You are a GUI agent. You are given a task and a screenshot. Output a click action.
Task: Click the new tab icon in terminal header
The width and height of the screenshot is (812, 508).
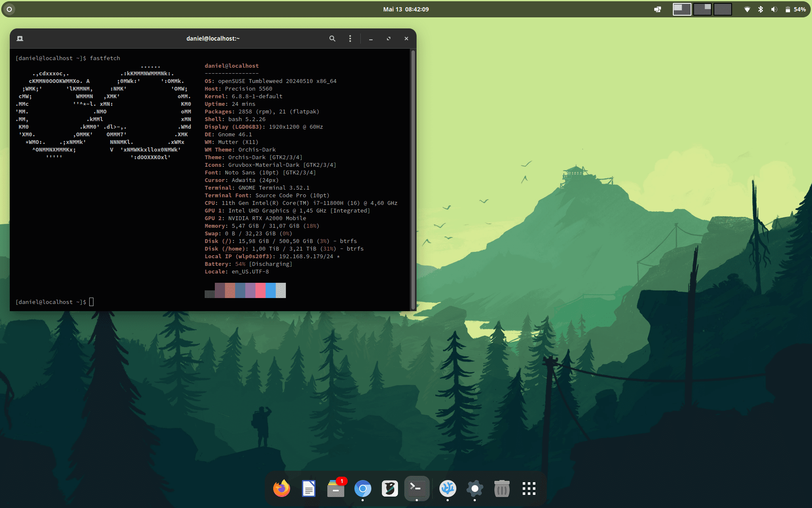(20, 39)
